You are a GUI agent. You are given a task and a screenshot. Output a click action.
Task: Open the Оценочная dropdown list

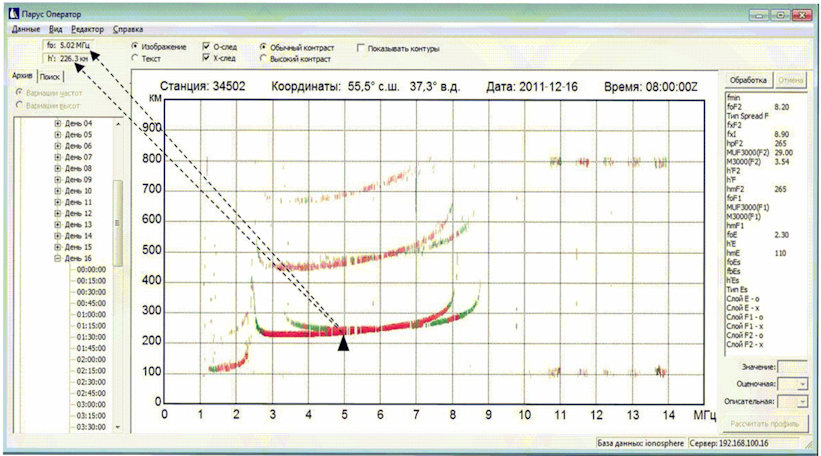point(793,384)
